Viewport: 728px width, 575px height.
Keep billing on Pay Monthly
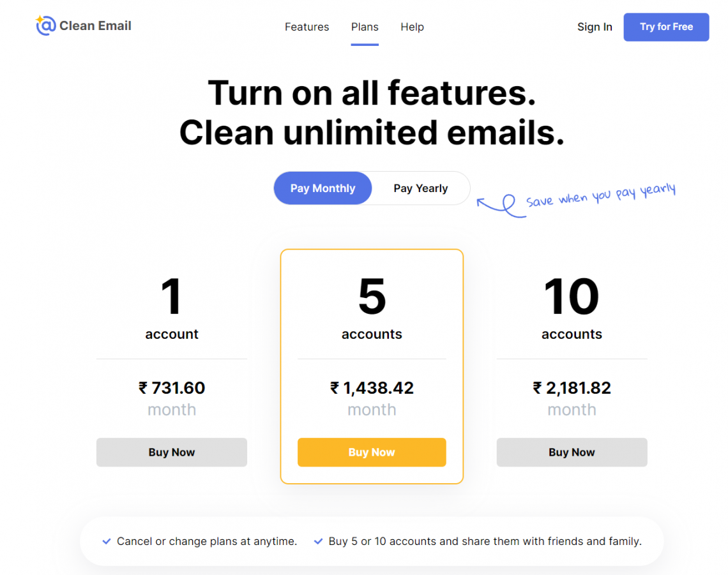coord(322,188)
